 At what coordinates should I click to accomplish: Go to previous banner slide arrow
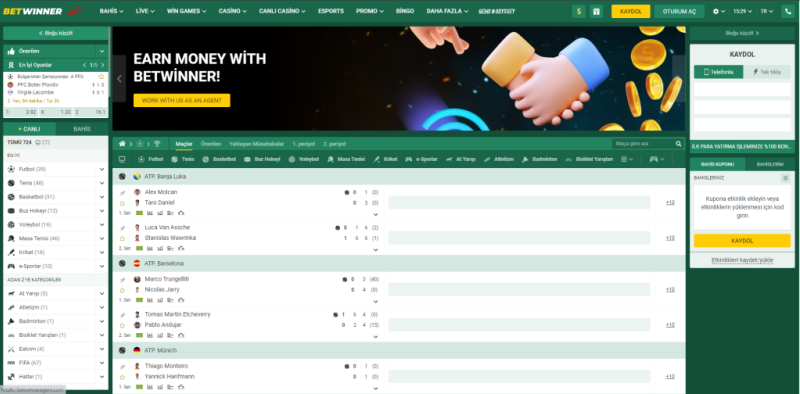(x=119, y=79)
